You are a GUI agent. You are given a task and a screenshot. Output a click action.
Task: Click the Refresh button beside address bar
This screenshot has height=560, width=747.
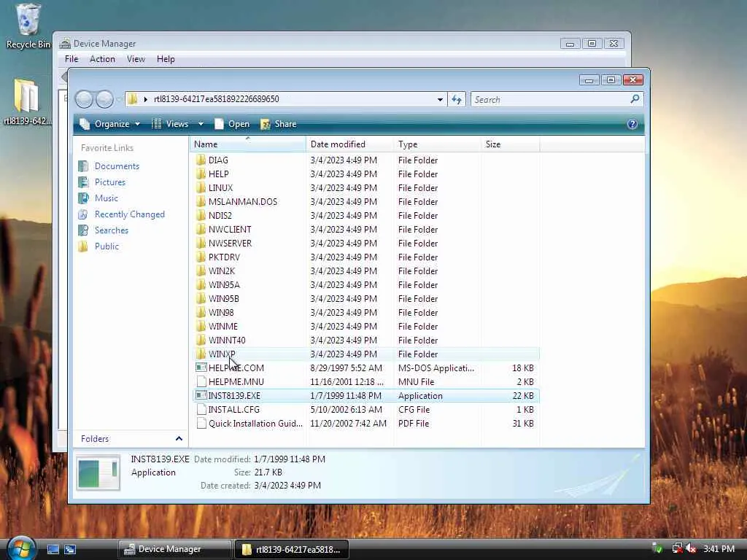(x=457, y=99)
